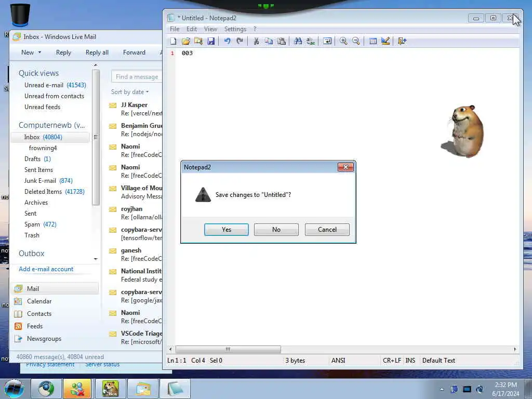This screenshot has height=399, width=532.
Task: Select Unread e-mail quick view
Action: (55, 85)
